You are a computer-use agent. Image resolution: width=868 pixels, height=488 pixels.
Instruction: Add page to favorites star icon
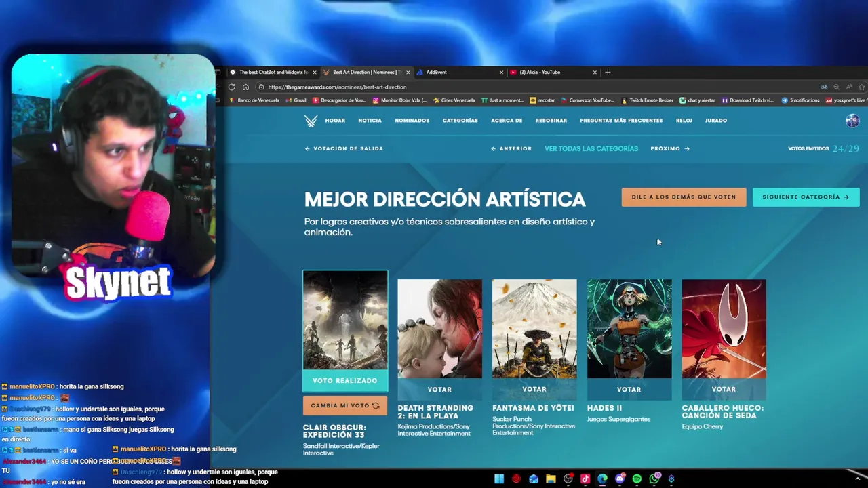tap(861, 87)
